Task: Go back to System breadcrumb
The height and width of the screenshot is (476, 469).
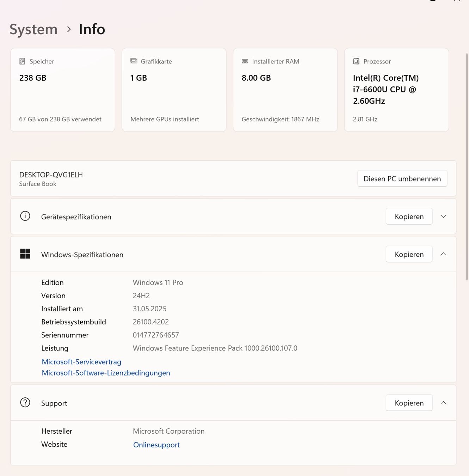Action: (33, 29)
